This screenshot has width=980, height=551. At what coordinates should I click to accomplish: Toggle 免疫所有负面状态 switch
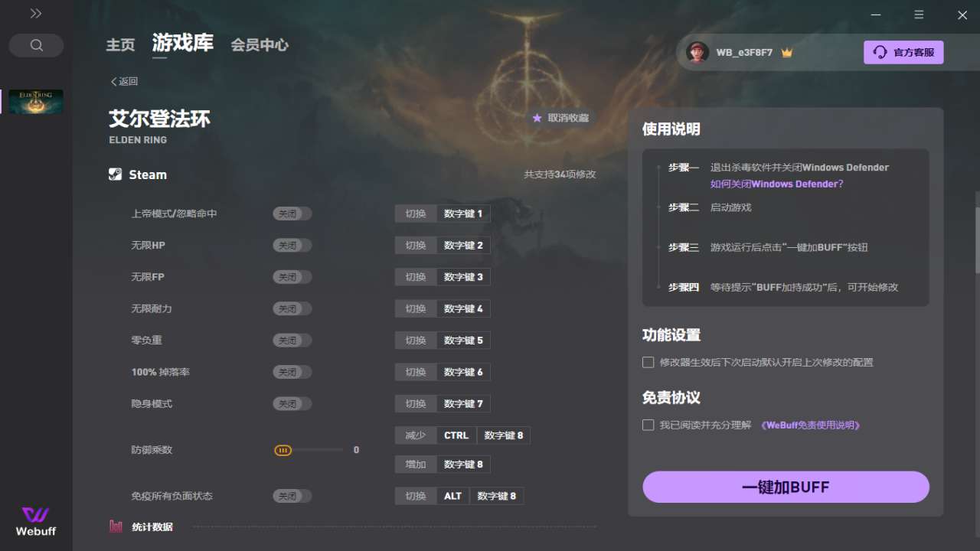(292, 497)
